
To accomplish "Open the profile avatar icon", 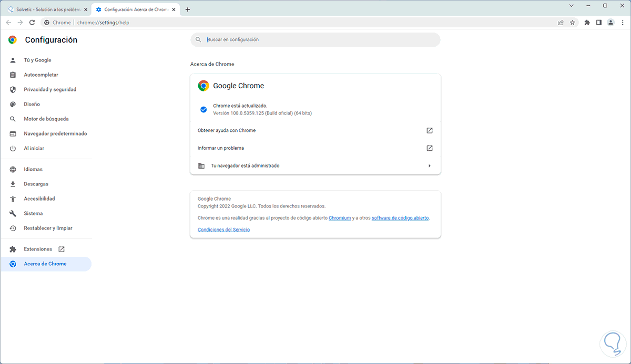I will pos(610,23).
